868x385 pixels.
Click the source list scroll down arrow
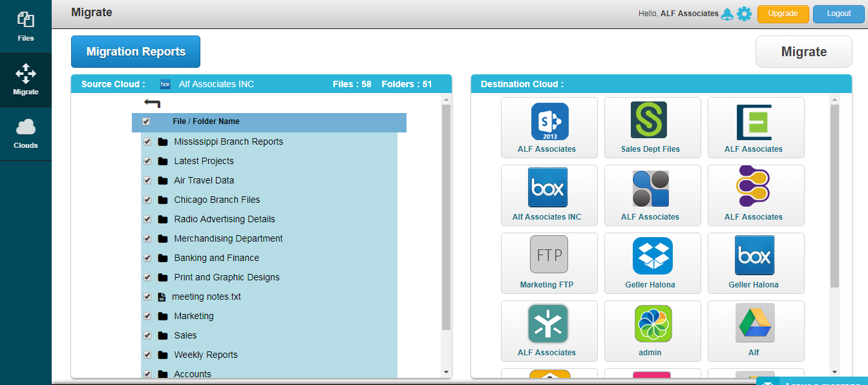pyautogui.click(x=445, y=372)
